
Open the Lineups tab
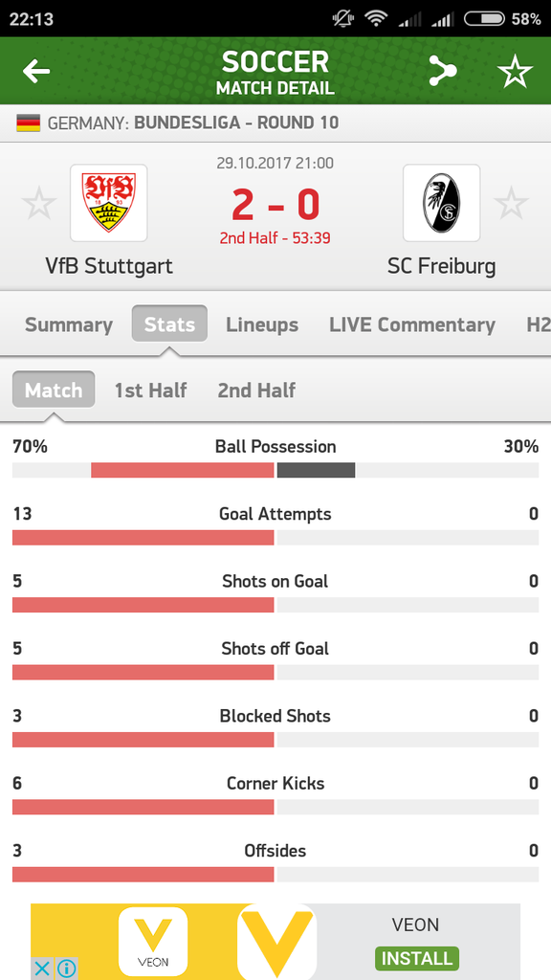(262, 325)
